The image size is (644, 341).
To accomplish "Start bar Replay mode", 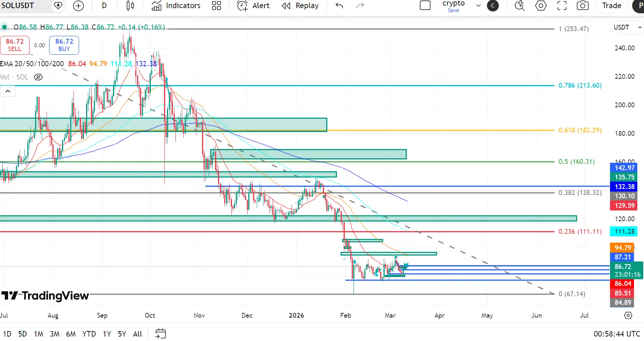I will tap(300, 6).
